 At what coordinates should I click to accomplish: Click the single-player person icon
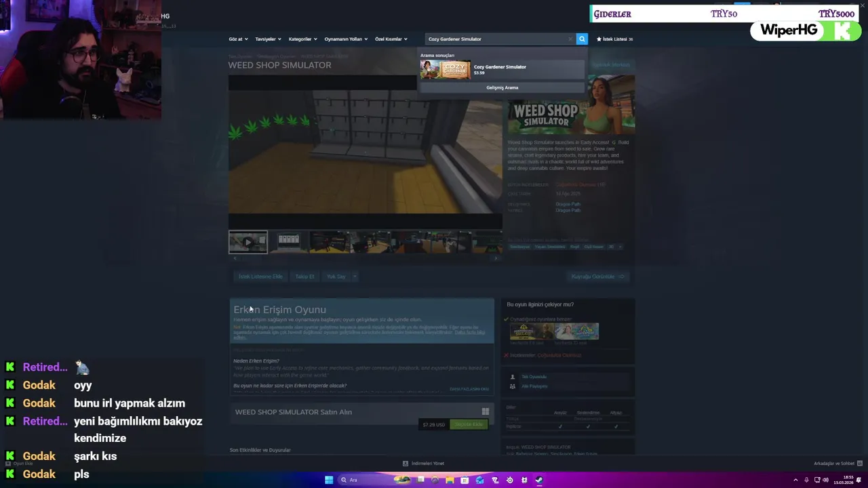[x=513, y=377]
